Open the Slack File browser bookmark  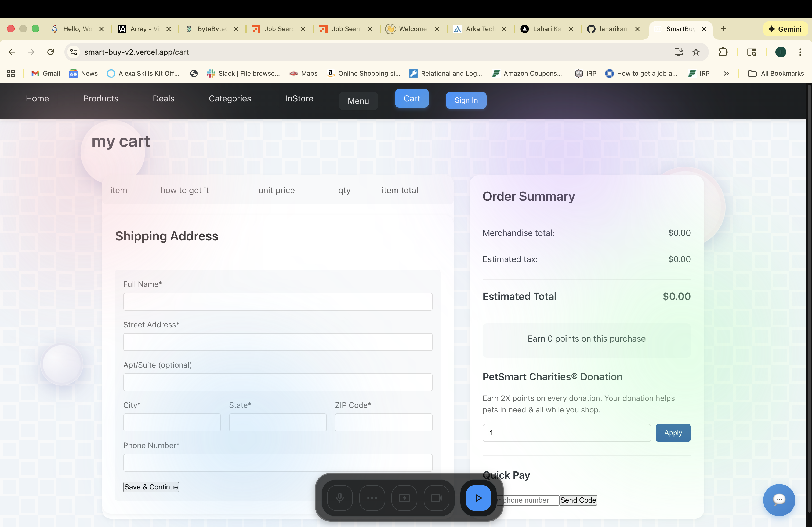pyautogui.click(x=243, y=73)
